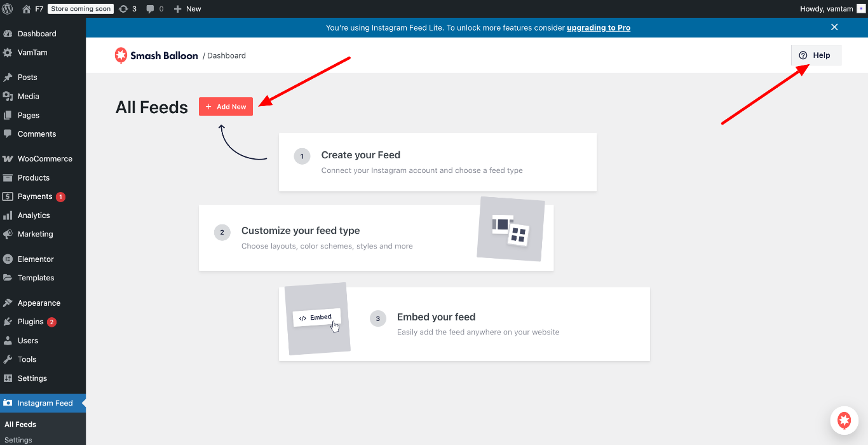
Task: Click the feed layouts illustration thumbnail
Action: pyautogui.click(x=511, y=229)
